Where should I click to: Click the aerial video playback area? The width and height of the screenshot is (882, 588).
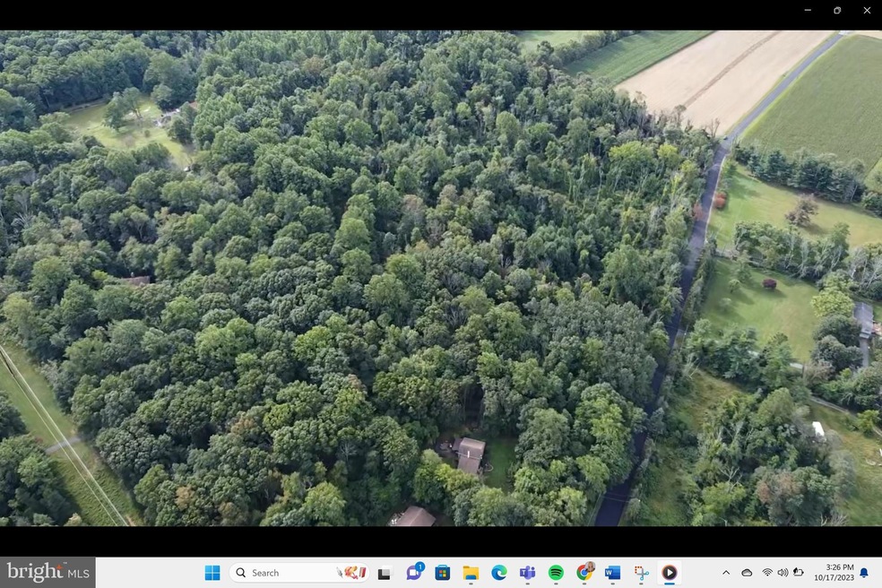(441, 278)
